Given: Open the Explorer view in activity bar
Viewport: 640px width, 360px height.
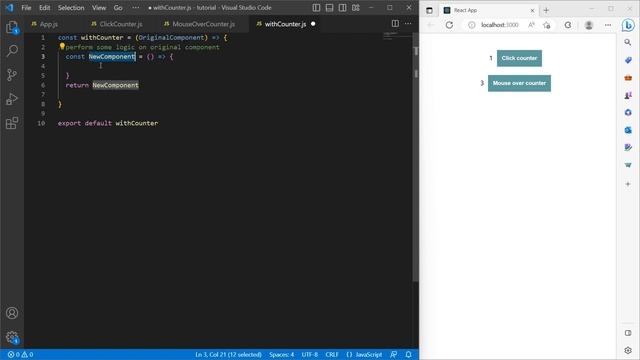Looking at the screenshot, I should click(x=12, y=28).
